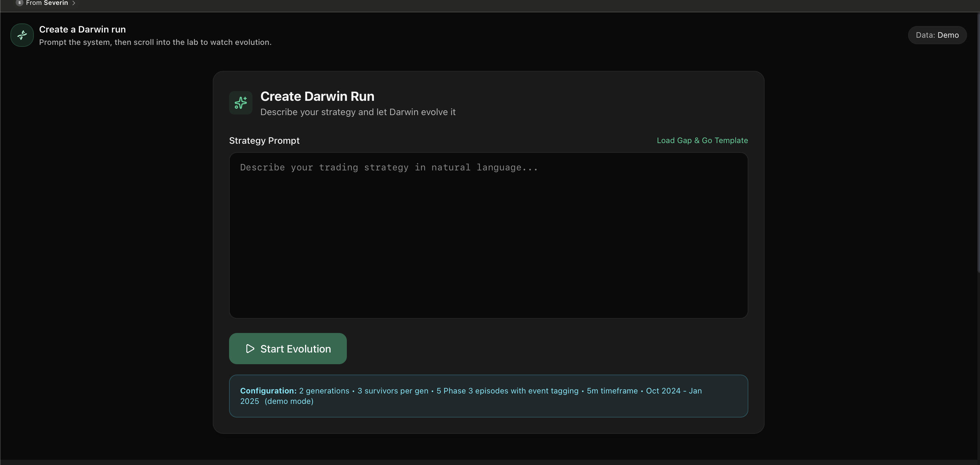980x465 pixels.
Task: Click the Create Darwin Run card title
Action: point(317,96)
